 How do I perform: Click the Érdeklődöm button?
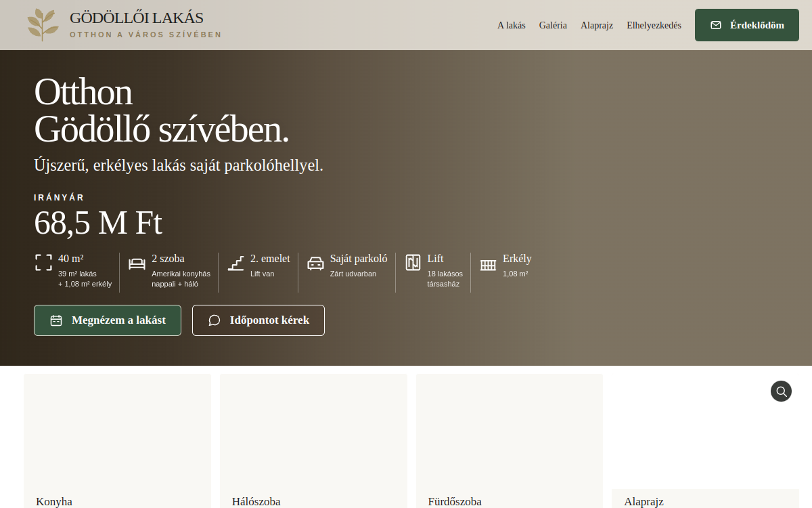tap(747, 25)
